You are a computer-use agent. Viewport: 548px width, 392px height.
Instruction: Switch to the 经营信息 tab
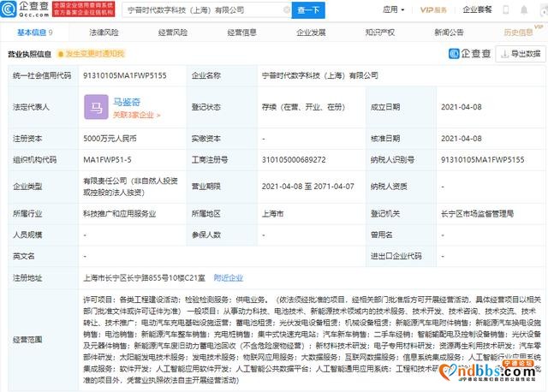(x=241, y=33)
